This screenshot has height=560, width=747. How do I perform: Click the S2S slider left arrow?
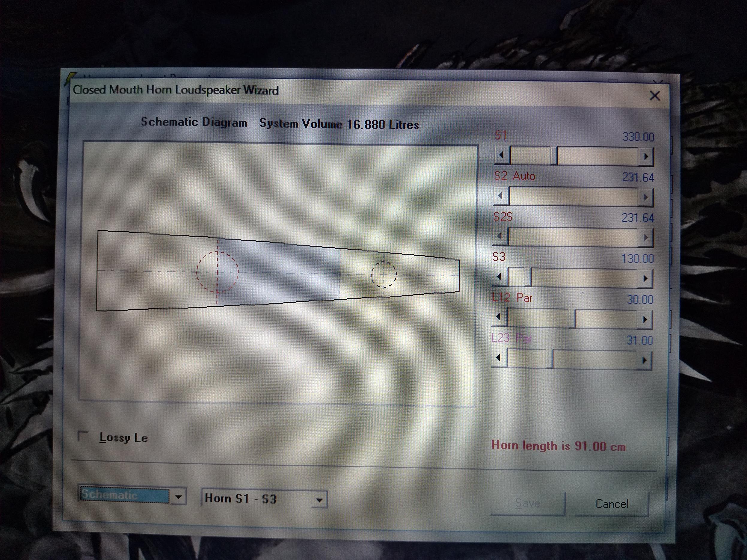[500, 237]
